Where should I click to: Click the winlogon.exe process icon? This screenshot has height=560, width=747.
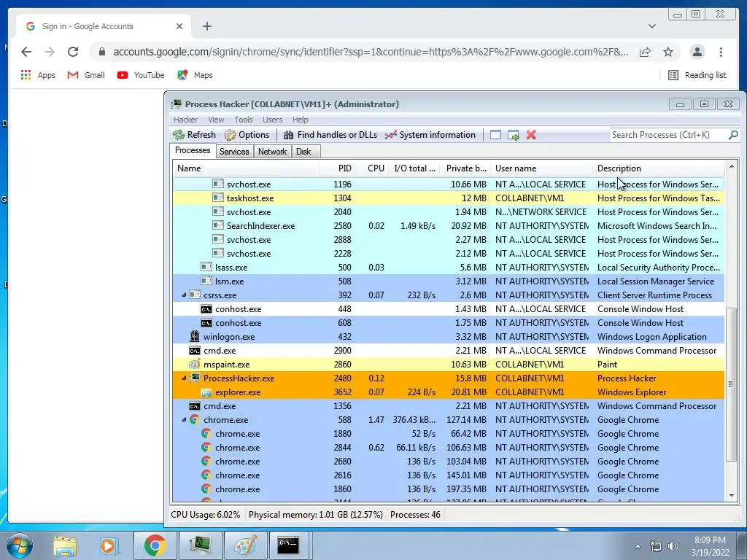point(194,337)
